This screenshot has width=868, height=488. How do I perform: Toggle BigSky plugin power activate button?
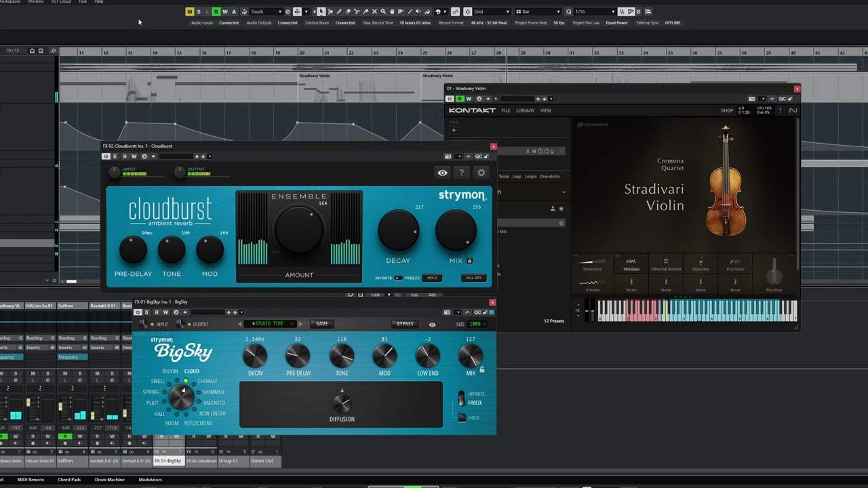tap(138, 312)
